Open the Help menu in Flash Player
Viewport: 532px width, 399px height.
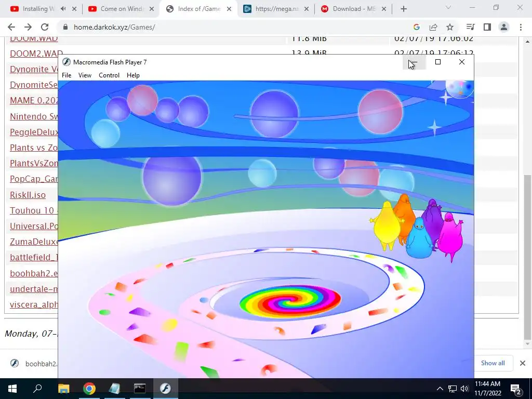(x=133, y=75)
